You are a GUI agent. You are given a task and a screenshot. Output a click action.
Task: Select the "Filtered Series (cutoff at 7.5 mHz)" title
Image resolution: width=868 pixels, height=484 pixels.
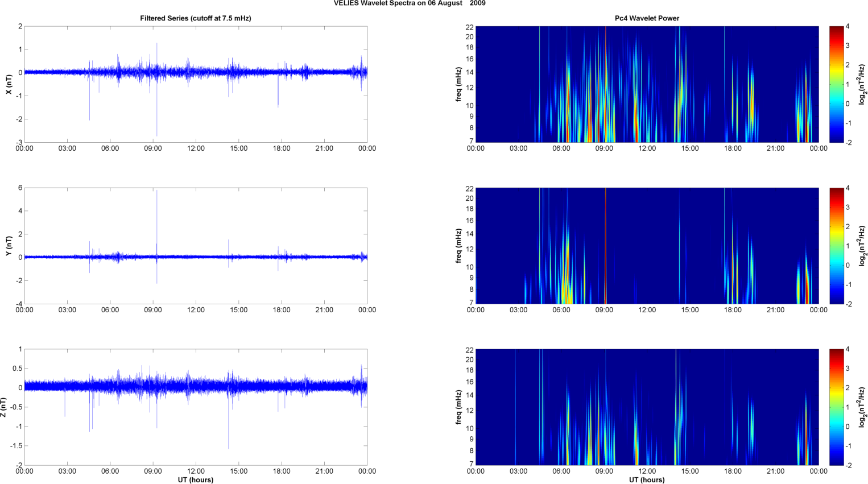pyautogui.click(x=195, y=18)
